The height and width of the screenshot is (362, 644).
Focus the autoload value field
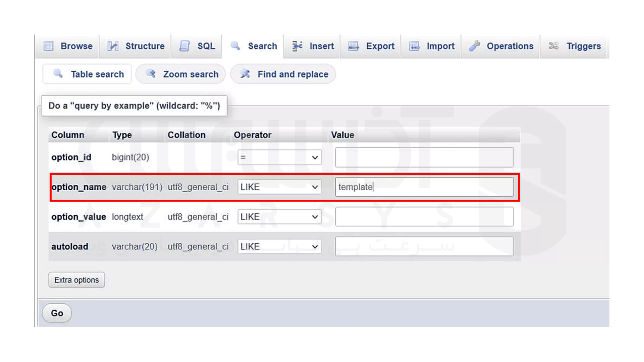(424, 247)
